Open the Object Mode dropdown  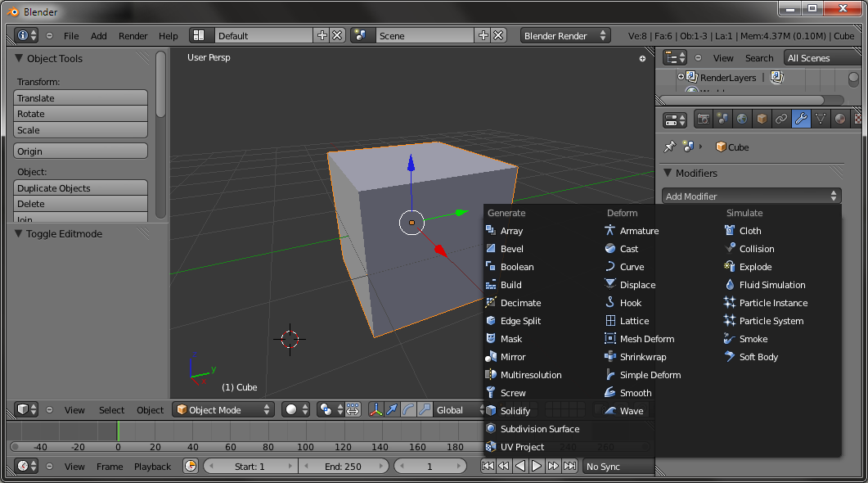[223, 410]
